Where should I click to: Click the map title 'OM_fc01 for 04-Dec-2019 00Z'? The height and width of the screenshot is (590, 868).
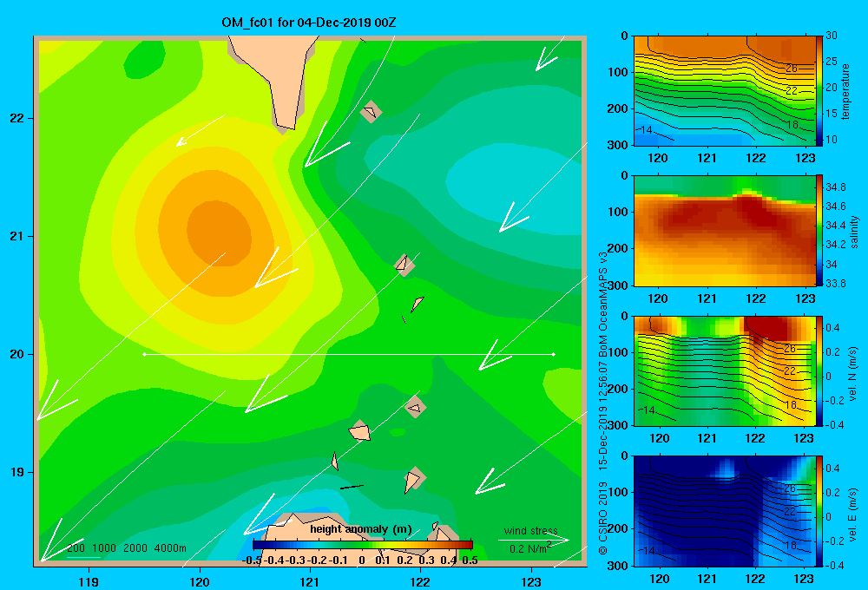(309, 23)
